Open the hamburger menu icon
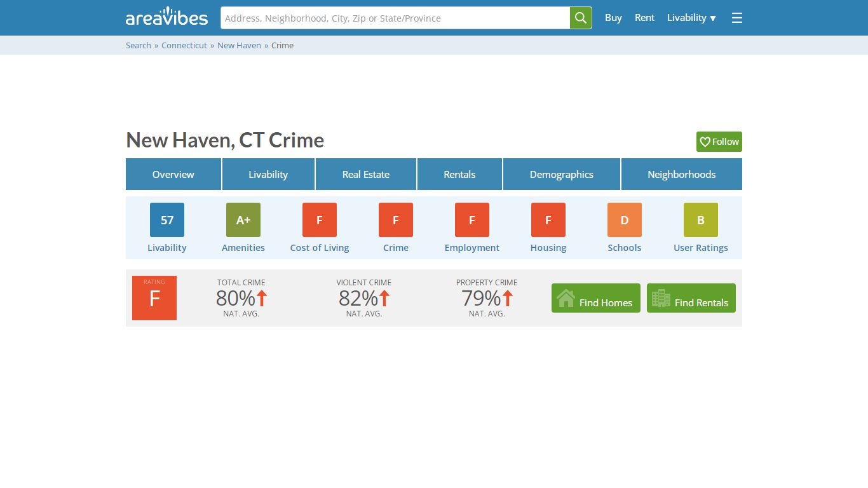Viewport: 868px width, 488px height. 737,18
